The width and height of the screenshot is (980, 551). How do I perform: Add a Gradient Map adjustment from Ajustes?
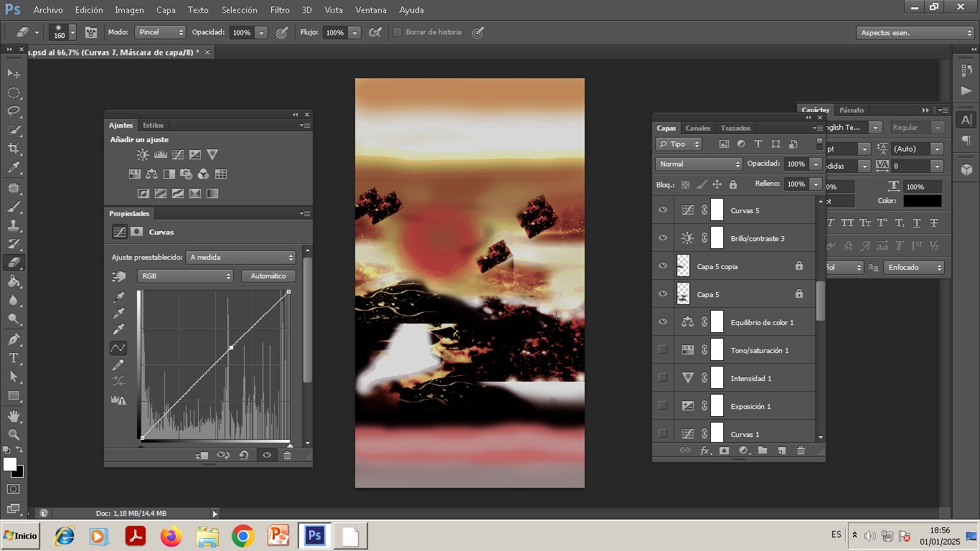[212, 193]
